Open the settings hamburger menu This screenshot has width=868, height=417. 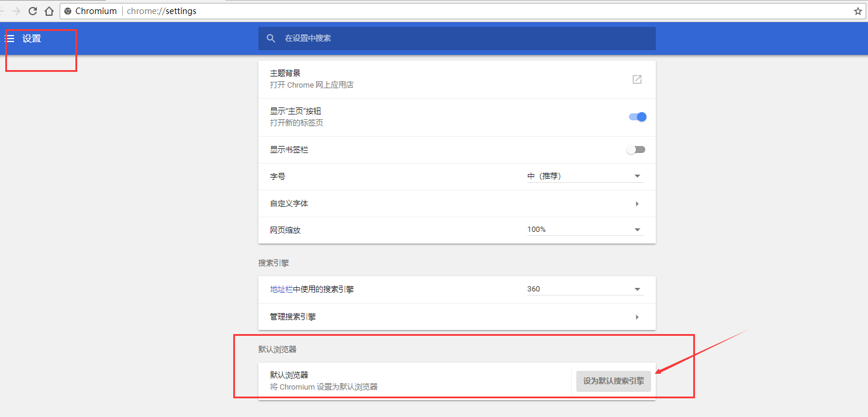(10, 39)
